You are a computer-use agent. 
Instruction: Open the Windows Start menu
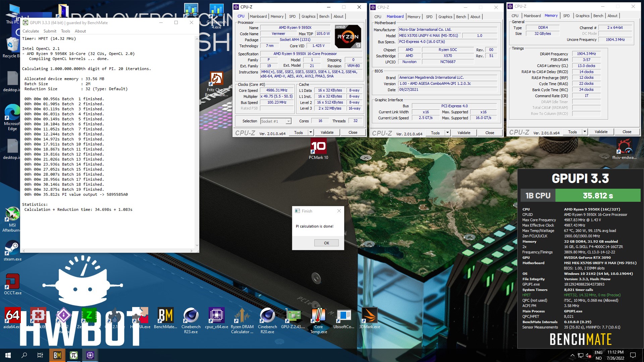coord(8,355)
